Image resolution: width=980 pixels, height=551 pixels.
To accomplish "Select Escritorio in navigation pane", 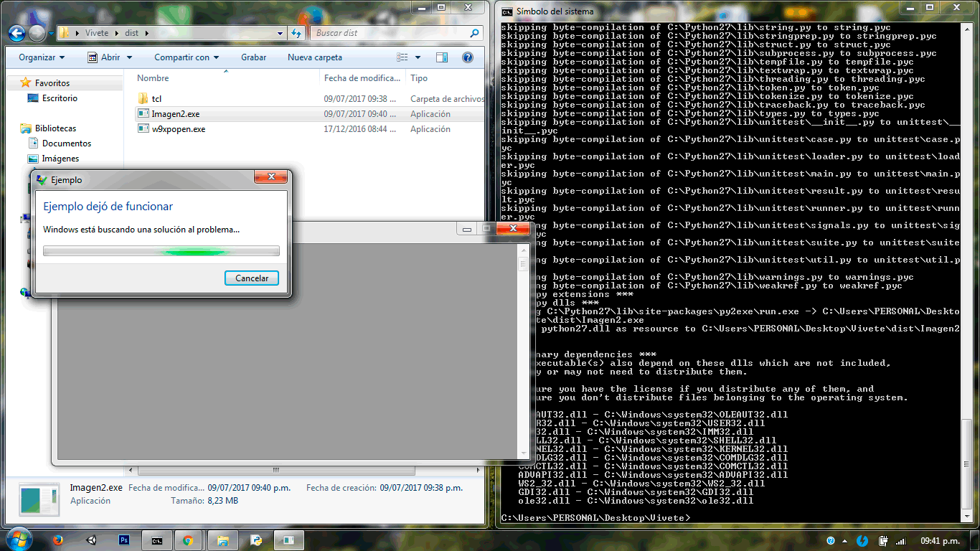I will click(60, 98).
